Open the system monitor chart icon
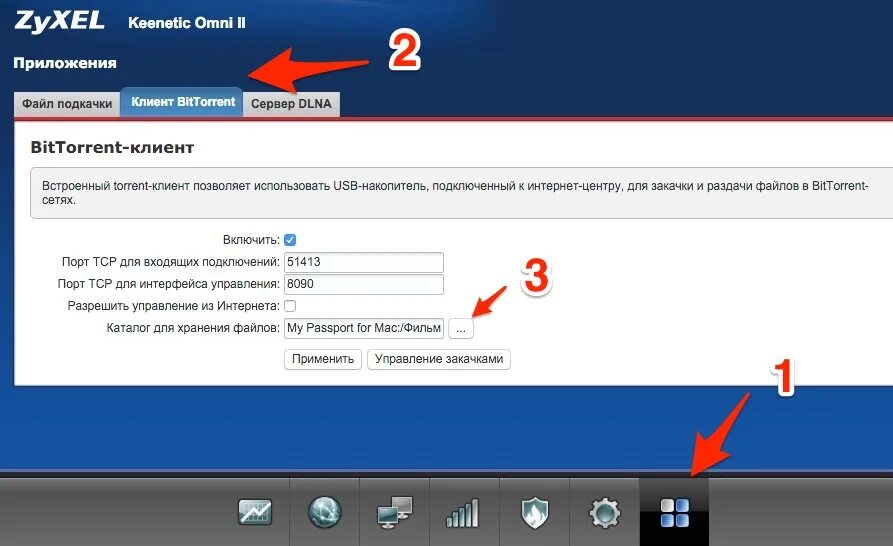This screenshot has height=546, width=893. point(255,512)
